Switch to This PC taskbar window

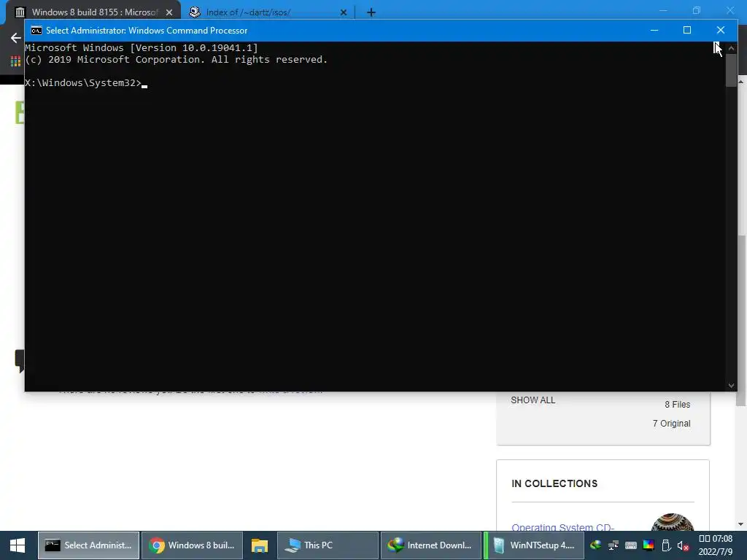[x=328, y=545]
